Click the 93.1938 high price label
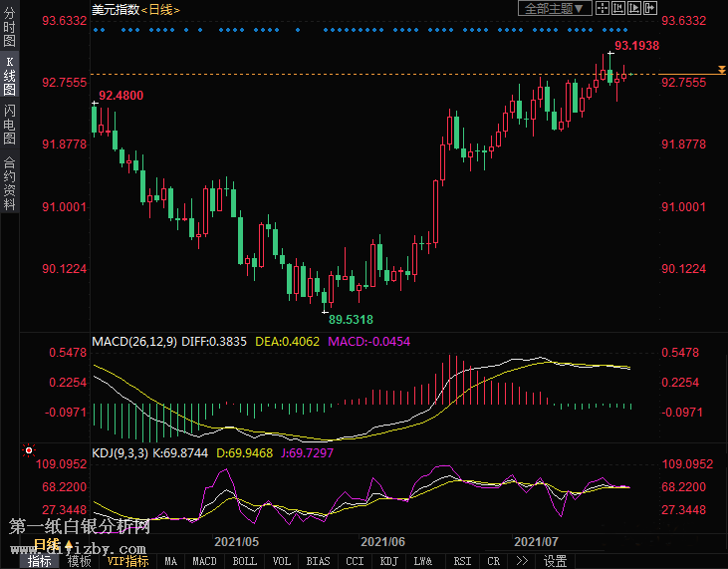The height and width of the screenshot is (569, 728). coord(637,46)
